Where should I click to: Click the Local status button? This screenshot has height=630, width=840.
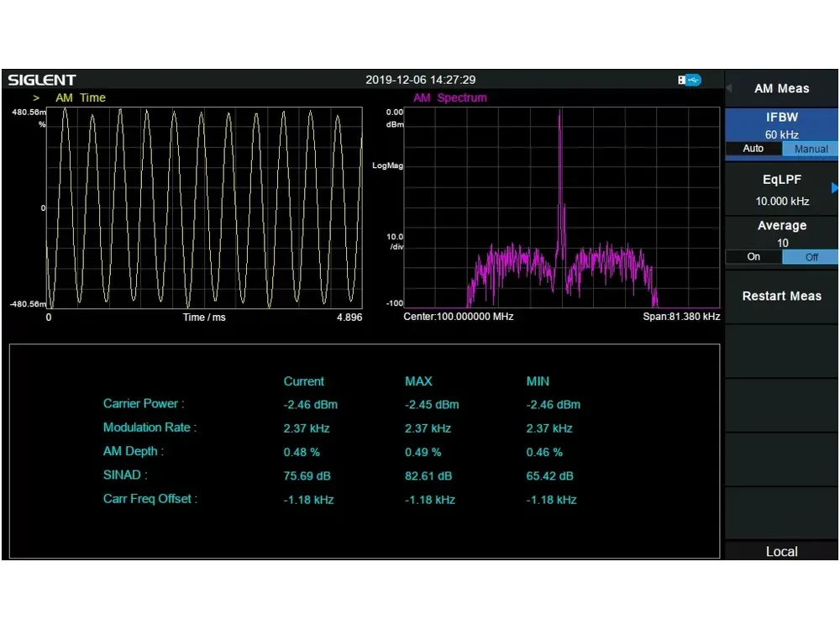(x=781, y=551)
